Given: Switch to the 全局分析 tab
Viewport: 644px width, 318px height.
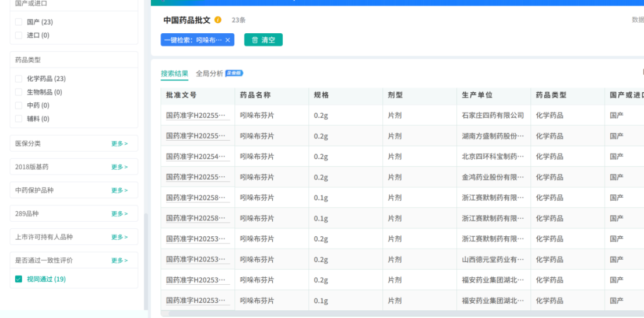Looking at the screenshot, I should pos(209,74).
